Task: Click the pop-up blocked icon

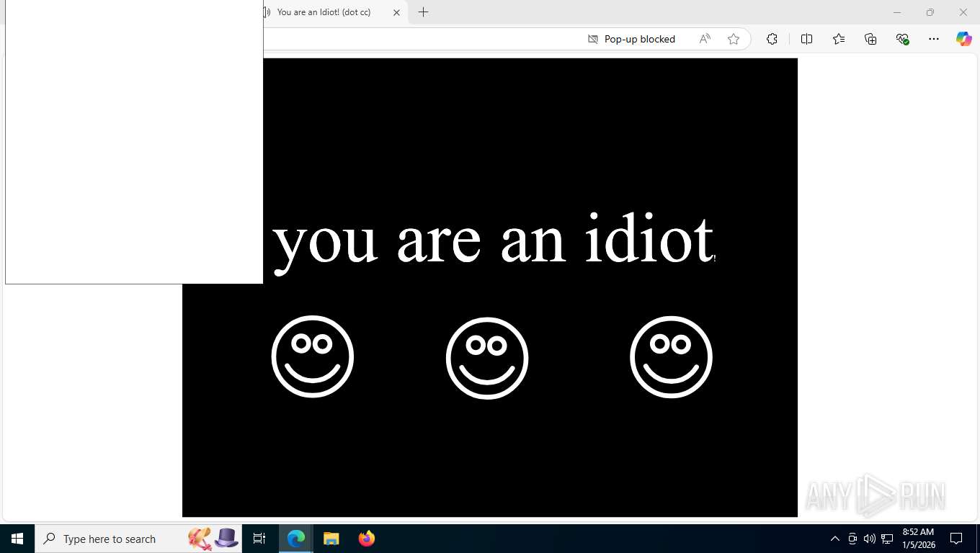Action: click(593, 39)
